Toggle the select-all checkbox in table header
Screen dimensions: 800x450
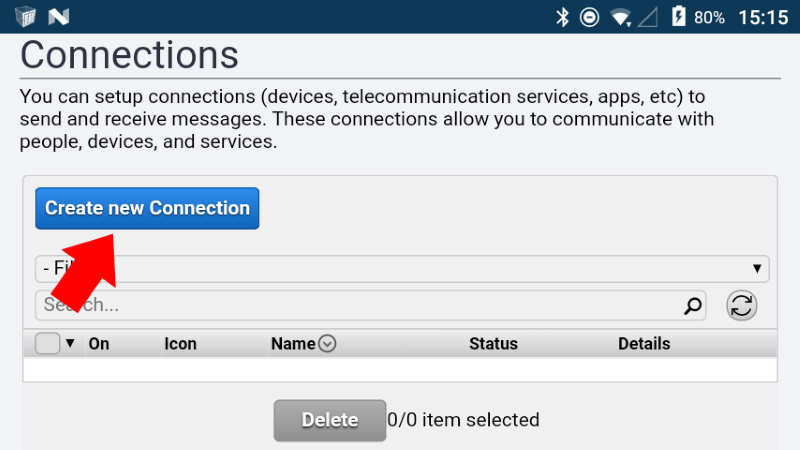click(47, 343)
